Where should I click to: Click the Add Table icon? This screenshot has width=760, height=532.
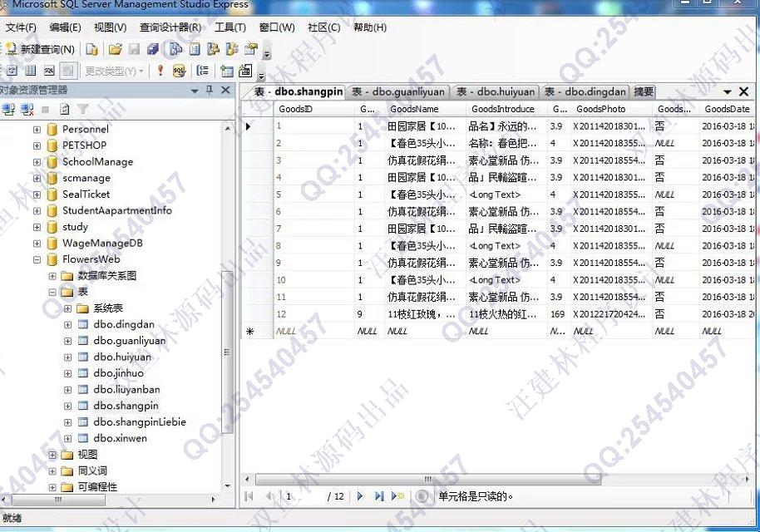[x=226, y=71]
